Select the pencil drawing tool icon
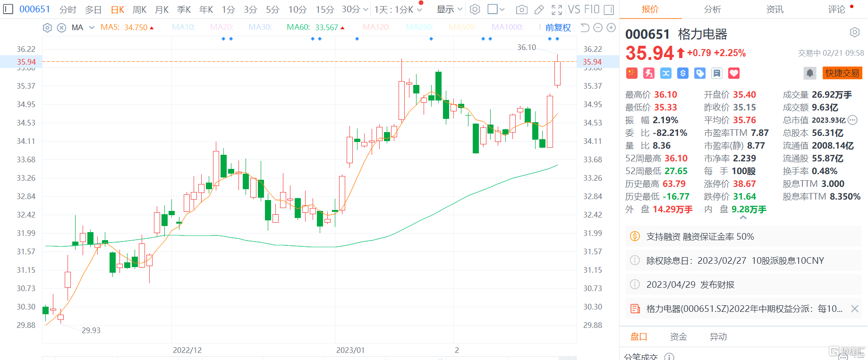 539,9
